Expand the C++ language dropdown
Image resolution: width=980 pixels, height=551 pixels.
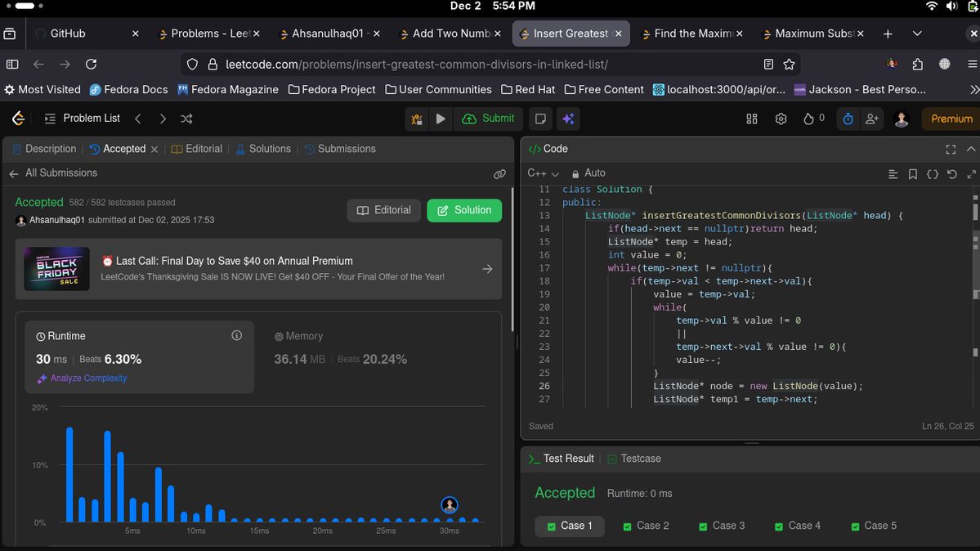point(543,173)
